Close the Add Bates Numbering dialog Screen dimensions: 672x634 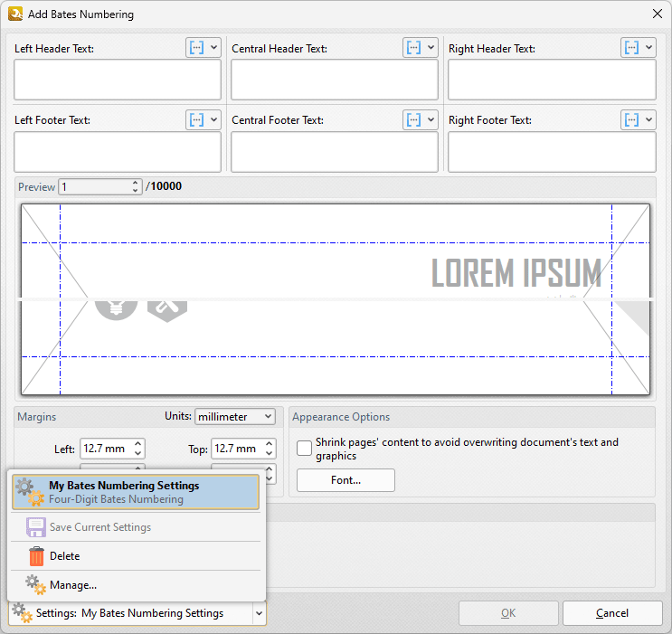657,14
